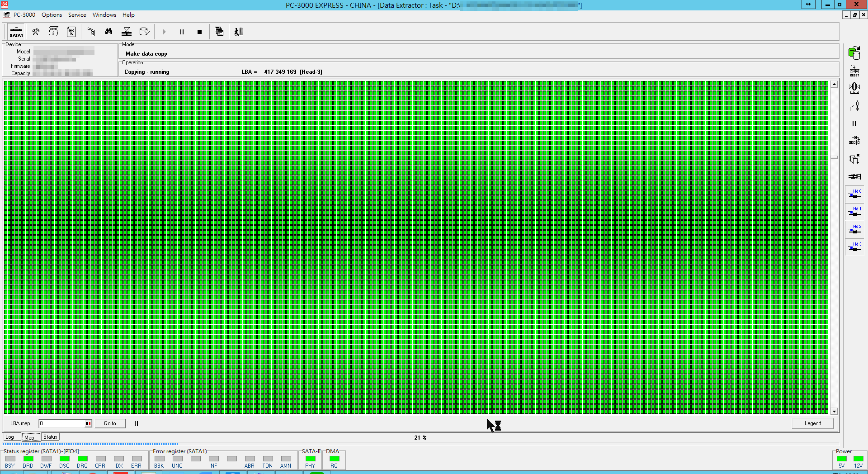Click the Make data copy mode text
Screen dimensions: 868x474
146,54
